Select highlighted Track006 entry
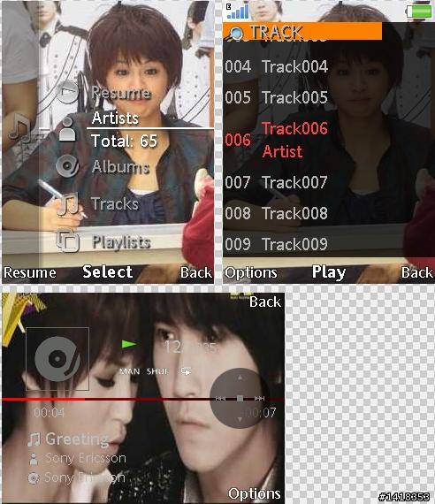 (328, 140)
